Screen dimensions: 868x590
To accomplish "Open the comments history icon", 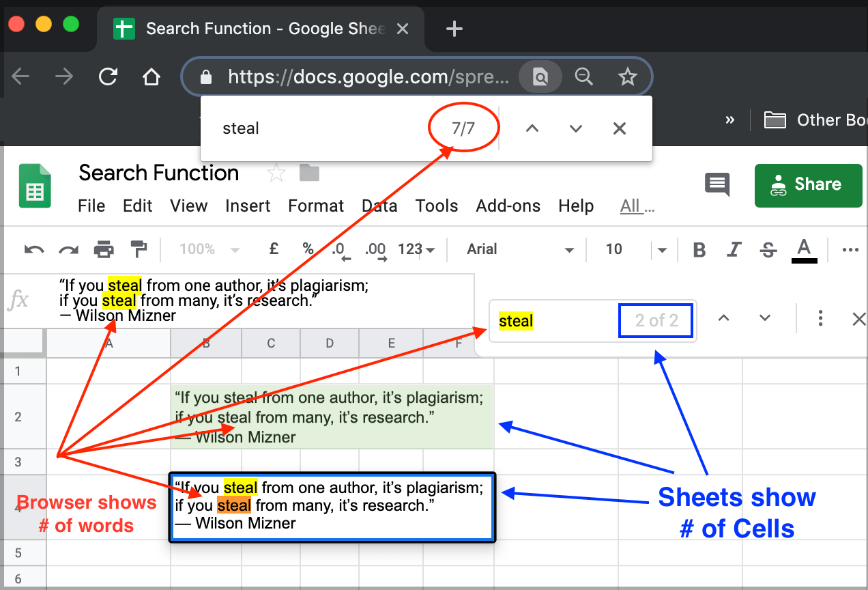I will 717,184.
